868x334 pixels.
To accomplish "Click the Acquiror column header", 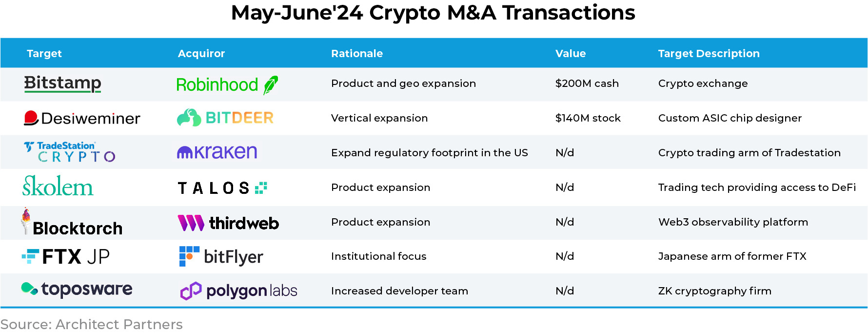I will coord(201,53).
